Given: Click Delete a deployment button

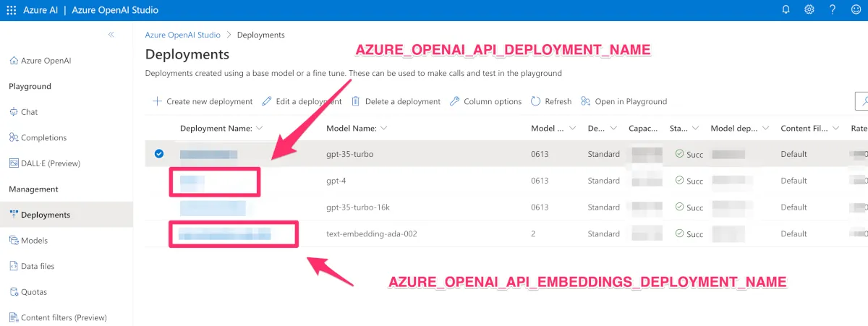Looking at the screenshot, I should (x=396, y=101).
